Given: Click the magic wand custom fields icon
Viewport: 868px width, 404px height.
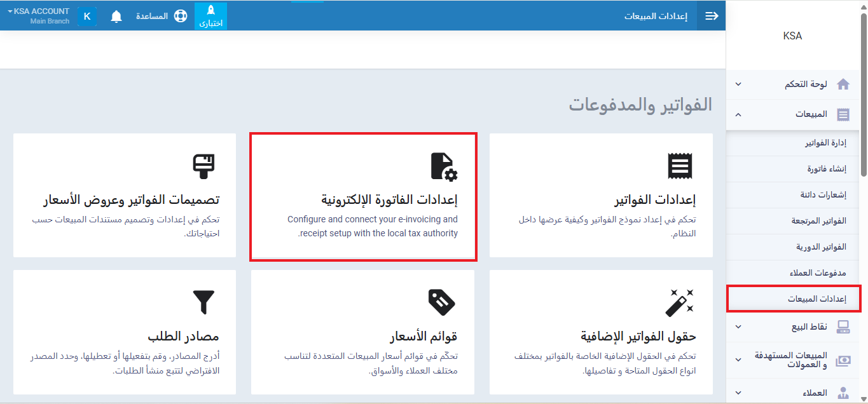Looking at the screenshot, I should (680, 302).
